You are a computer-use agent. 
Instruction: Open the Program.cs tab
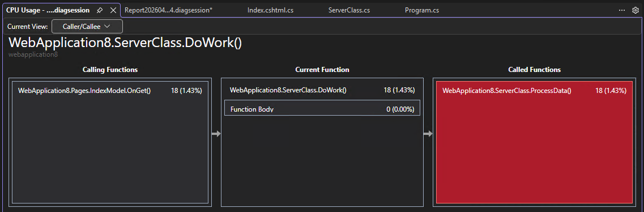pos(422,10)
